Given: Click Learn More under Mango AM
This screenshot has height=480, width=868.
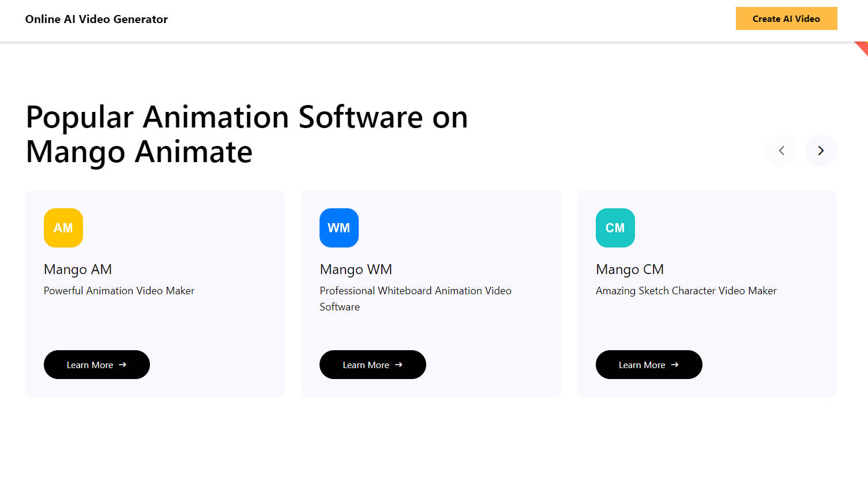Looking at the screenshot, I should coord(96,365).
